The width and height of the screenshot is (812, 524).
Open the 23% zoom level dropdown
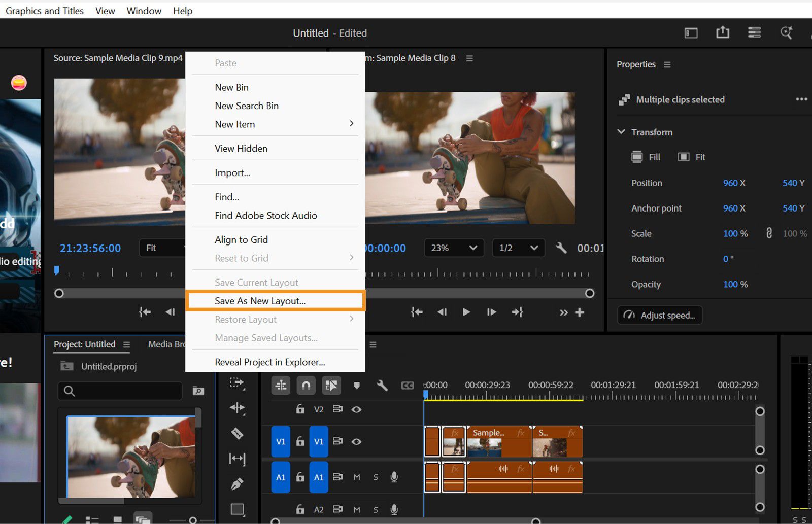pyautogui.click(x=453, y=248)
